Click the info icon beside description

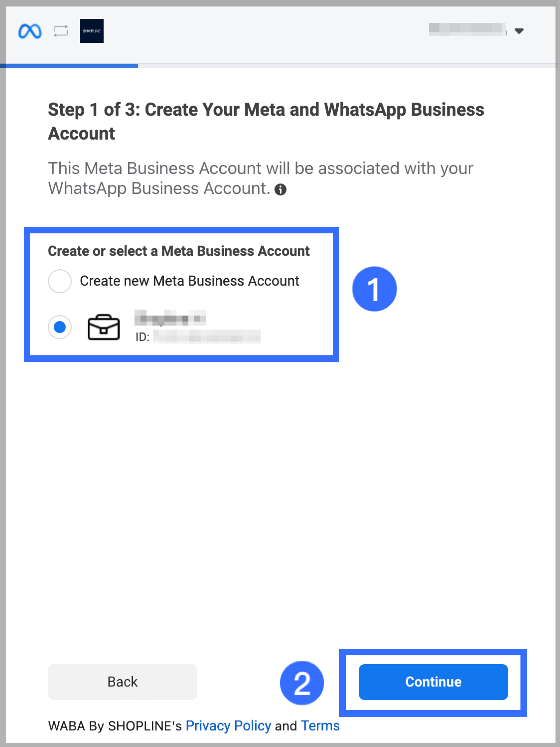(280, 190)
